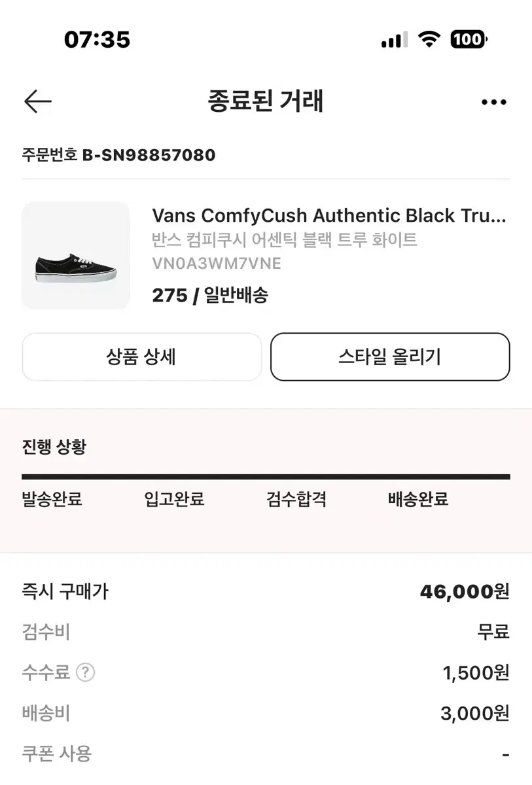
Task: Tap the 즉시 구매가 46,000원 price
Action: coord(464,591)
